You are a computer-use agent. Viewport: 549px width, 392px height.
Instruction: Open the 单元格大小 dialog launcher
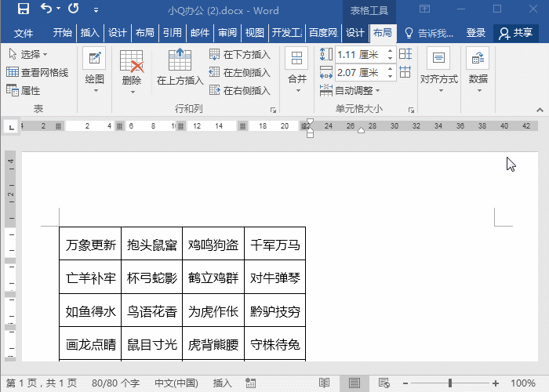click(411, 110)
